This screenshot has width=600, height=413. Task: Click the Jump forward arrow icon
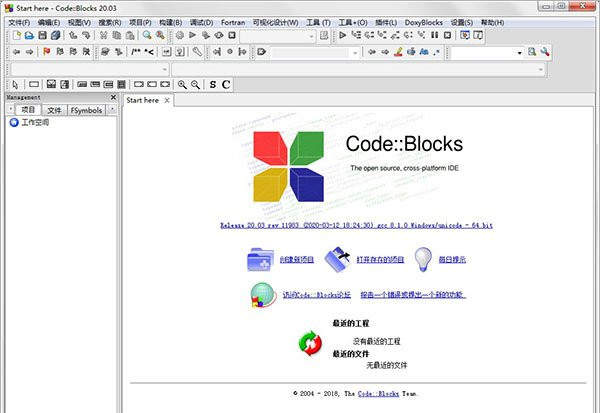29,52
